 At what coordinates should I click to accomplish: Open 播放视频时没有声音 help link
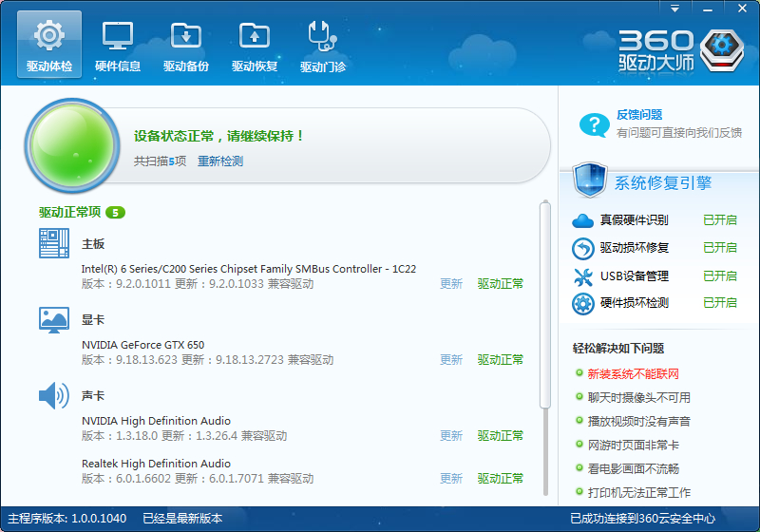point(638,421)
